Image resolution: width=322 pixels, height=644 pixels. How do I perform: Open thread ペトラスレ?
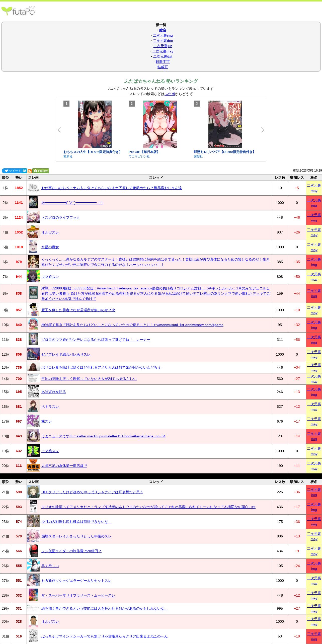click(x=50, y=407)
